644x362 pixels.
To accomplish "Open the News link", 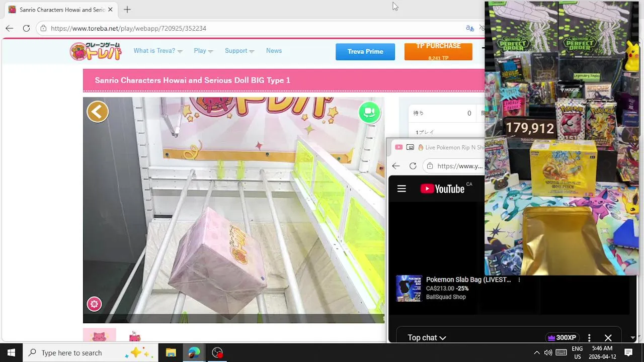I will (274, 51).
